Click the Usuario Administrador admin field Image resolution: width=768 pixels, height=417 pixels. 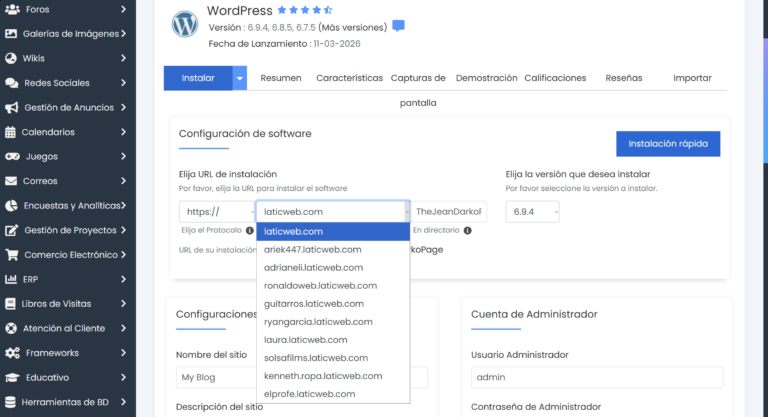(597, 377)
